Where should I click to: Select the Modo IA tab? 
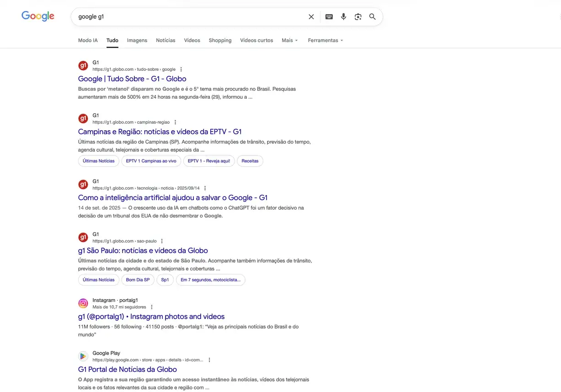click(88, 40)
